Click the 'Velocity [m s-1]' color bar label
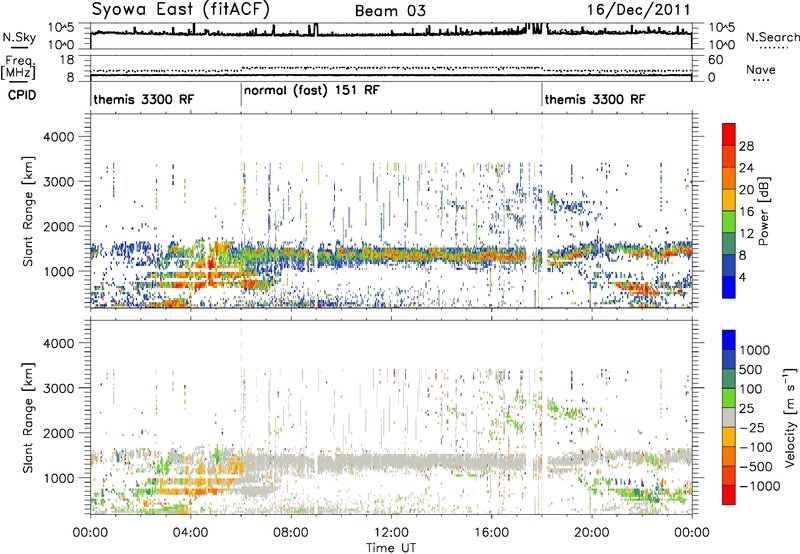Image resolution: width=800 pixels, height=554 pixels. coord(790,417)
